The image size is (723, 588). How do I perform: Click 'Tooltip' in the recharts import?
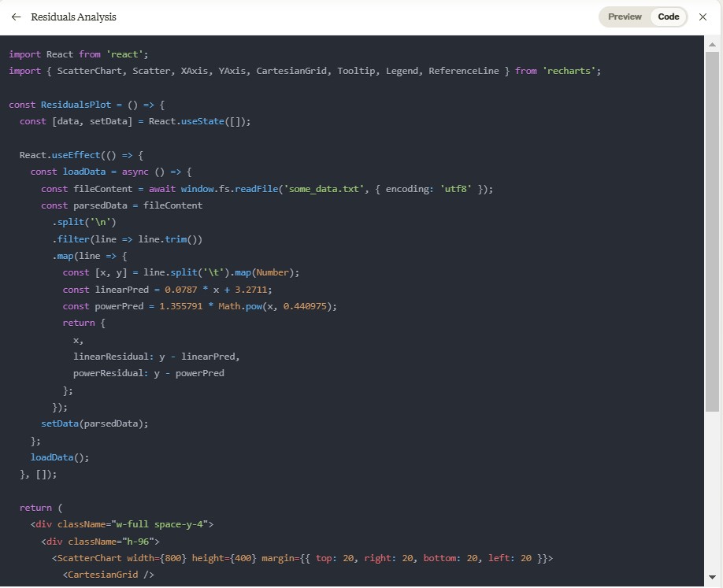pos(356,71)
